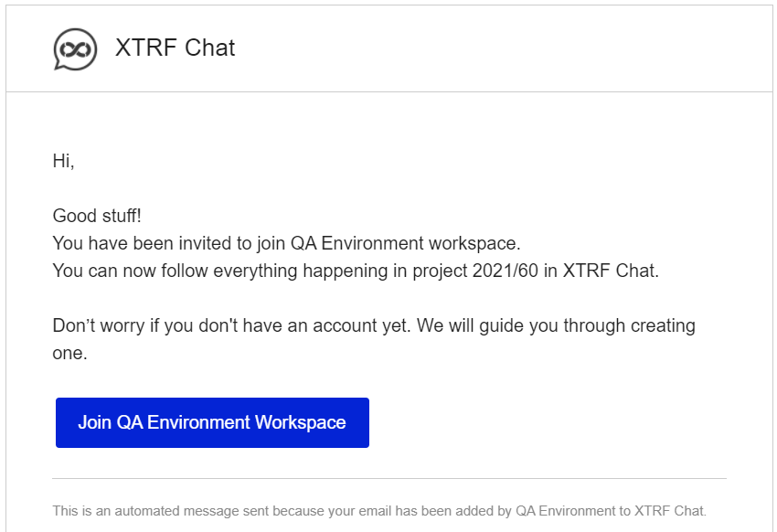
Task: Join the QA Environment Workspace via blue button
Action: click(212, 422)
